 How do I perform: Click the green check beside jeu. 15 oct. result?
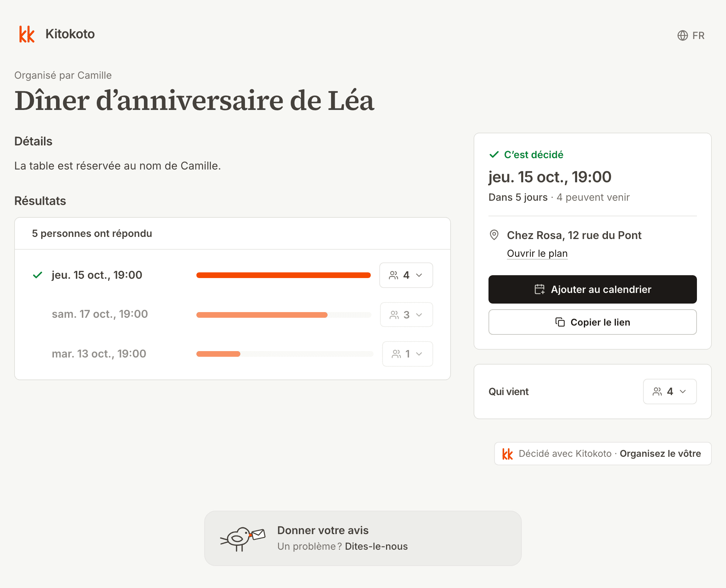click(38, 275)
